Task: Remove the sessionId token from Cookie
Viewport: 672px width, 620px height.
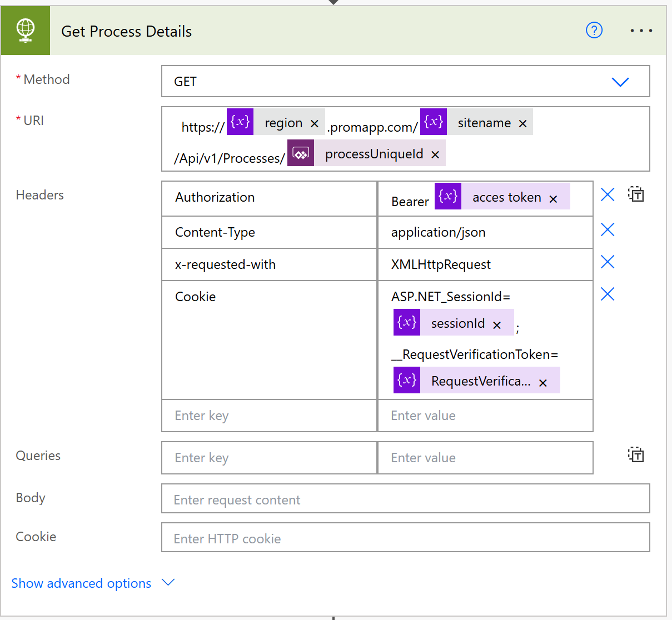Action: click(497, 325)
